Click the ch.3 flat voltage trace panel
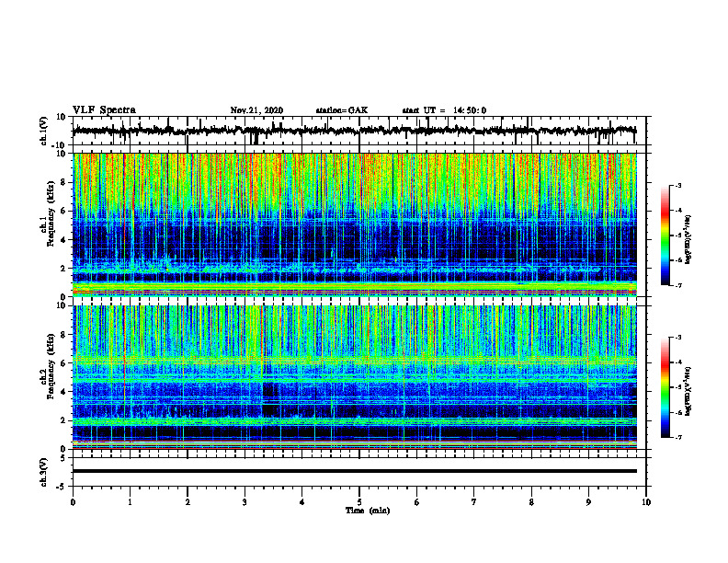 coord(359,472)
